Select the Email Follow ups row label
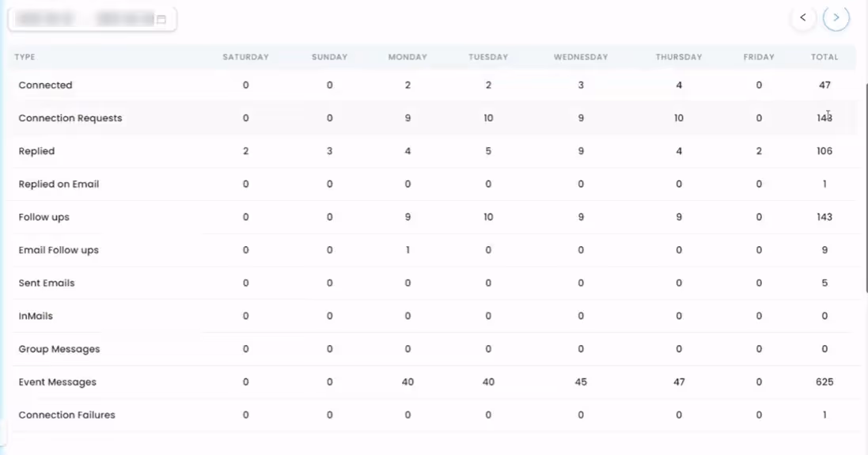This screenshot has width=868, height=455. pyautogui.click(x=59, y=250)
